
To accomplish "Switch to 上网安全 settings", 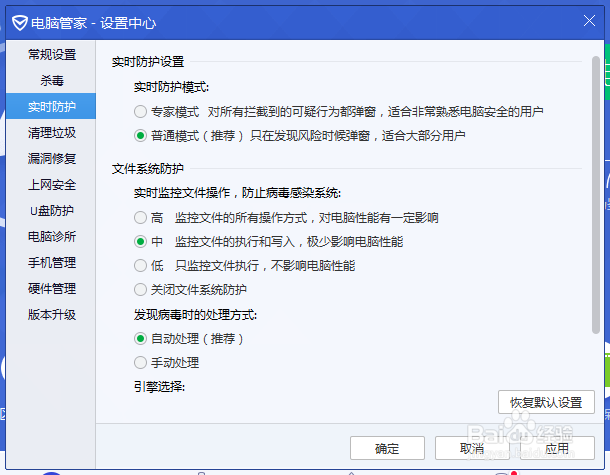I will tap(52, 184).
